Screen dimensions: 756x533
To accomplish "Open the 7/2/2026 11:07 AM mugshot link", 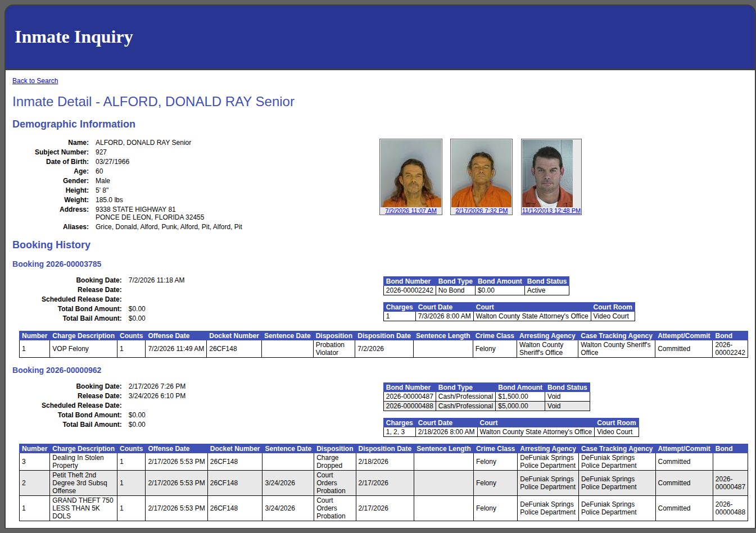I will [411, 211].
